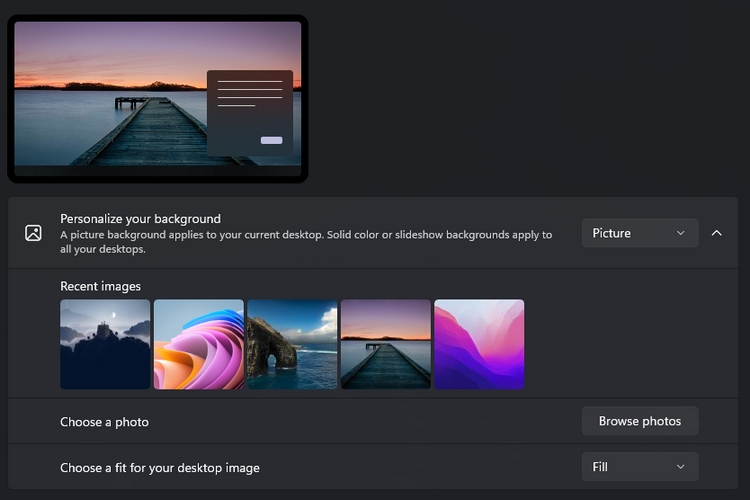The width and height of the screenshot is (750, 500).
Task: Apply the purple pink abstract waves wallpaper
Action: coord(479,344)
